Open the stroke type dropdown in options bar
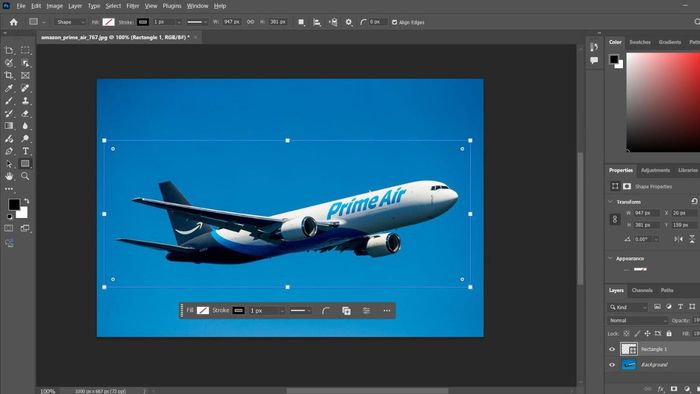This screenshot has width=700, height=394. 196,22
